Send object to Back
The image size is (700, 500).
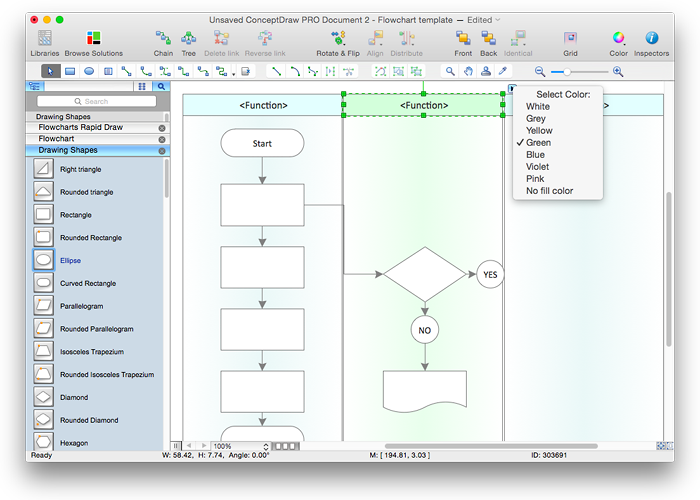[488, 43]
